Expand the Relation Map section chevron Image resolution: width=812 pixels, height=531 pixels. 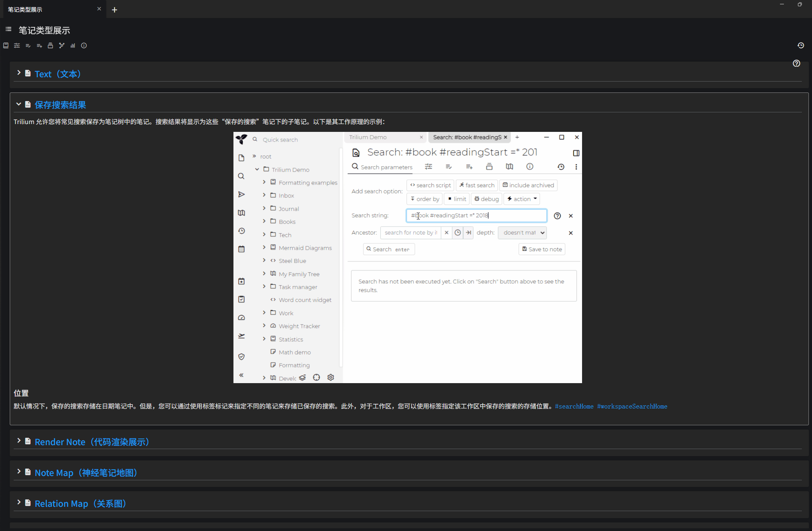tap(18, 503)
